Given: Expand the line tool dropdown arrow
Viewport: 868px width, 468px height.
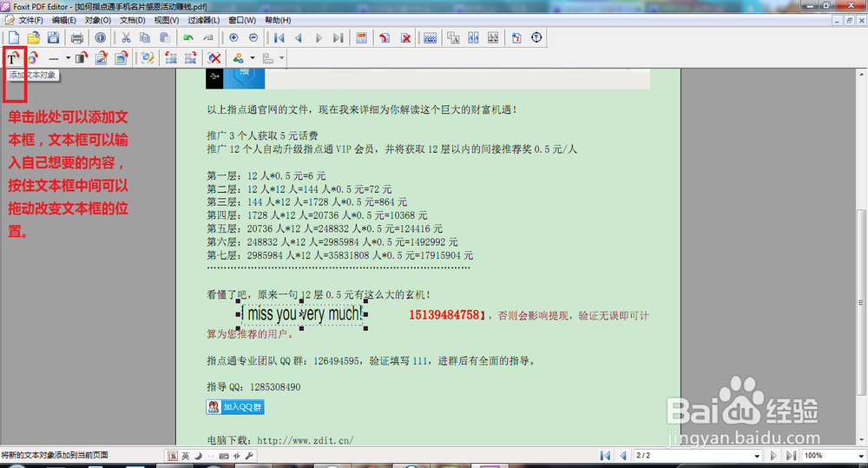Looking at the screenshot, I should 68,58.
